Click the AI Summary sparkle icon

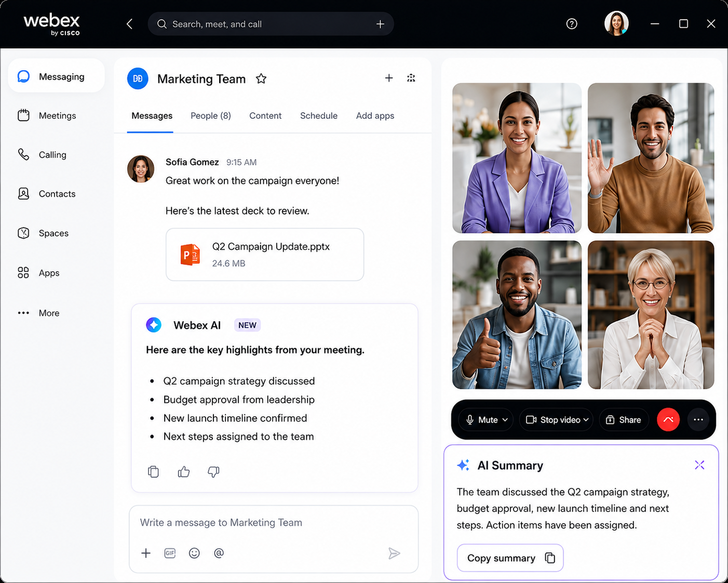tap(463, 465)
